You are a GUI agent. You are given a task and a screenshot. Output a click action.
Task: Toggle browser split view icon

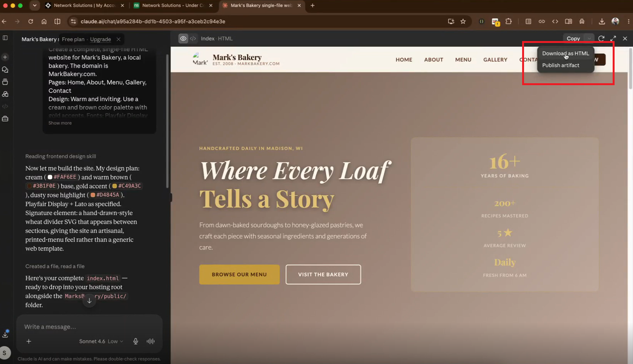pyautogui.click(x=58, y=21)
